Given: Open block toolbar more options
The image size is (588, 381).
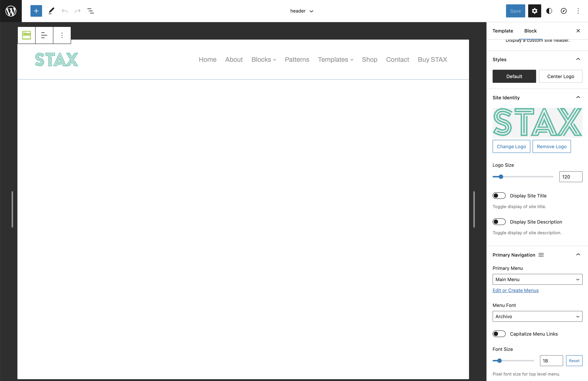Looking at the screenshot, I should 62,35.
